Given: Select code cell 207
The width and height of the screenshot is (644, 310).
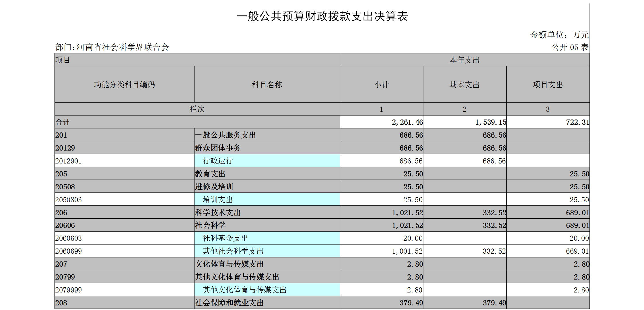Looking at the screenshot, I should (x=124, y=264).
